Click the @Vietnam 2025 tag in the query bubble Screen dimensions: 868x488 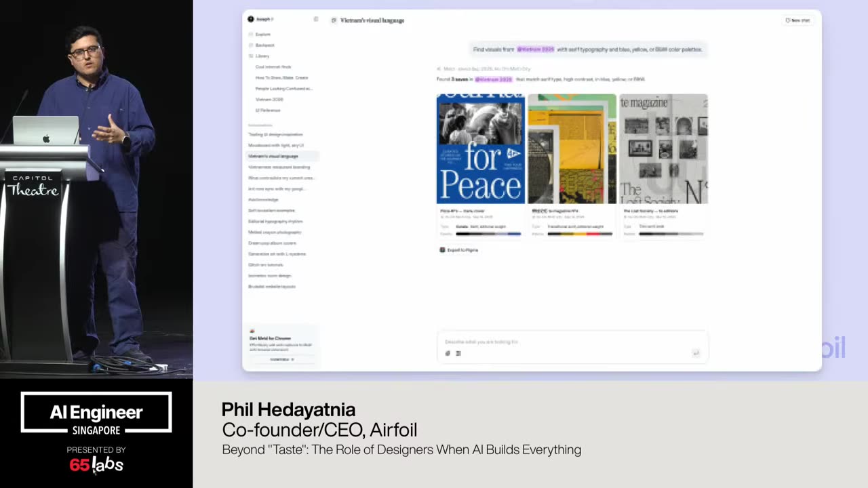536,49
